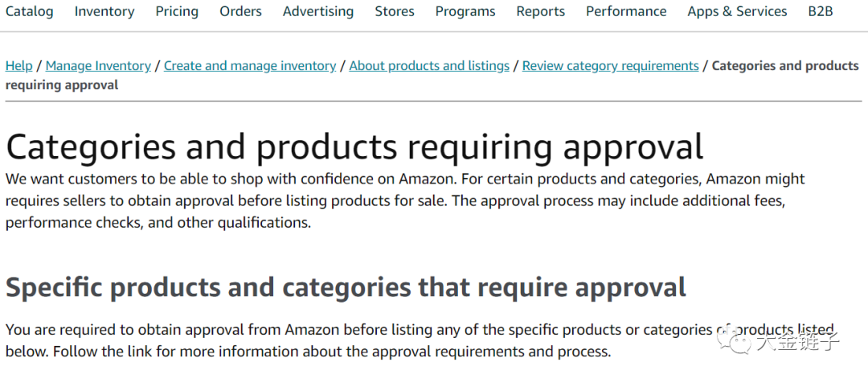Screen dimensions: 868x379
Task: Click the Specific products and categories subheading
Action: coord(346,287)
